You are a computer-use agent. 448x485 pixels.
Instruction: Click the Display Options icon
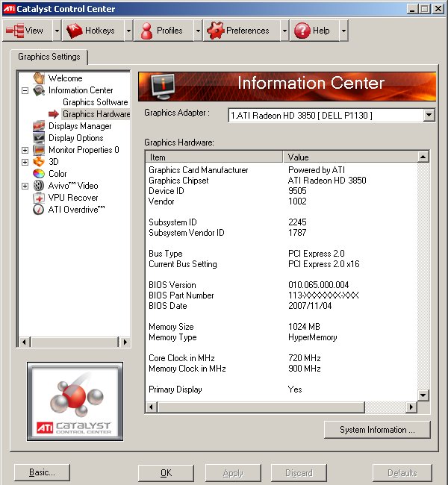[39, 137]
